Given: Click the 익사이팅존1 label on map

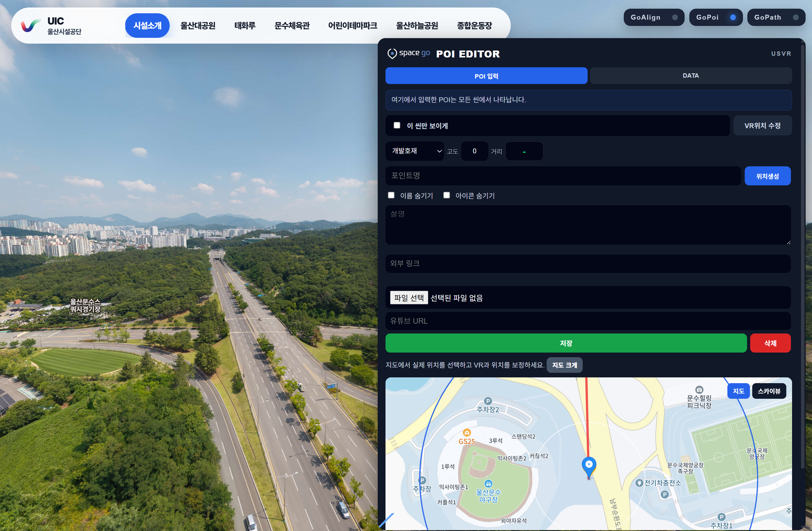Looking at the screenshot, I should click(x=453, y=487).
